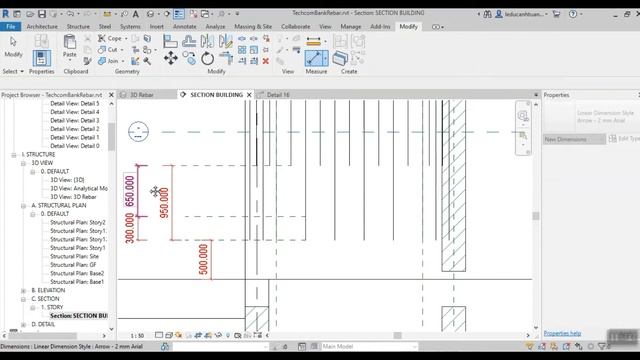Select the Align tool
Screen dimensions: 640x360
pos(170,41)
